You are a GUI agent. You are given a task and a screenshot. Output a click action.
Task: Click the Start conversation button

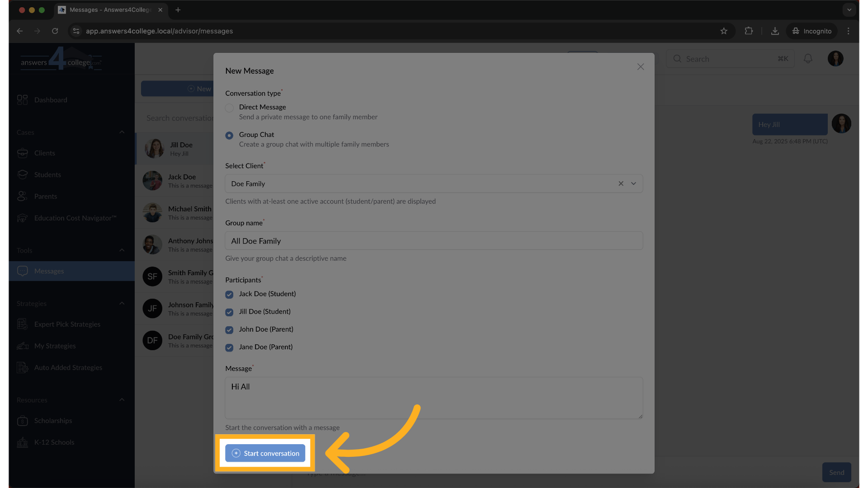click(x=265, y=453)
